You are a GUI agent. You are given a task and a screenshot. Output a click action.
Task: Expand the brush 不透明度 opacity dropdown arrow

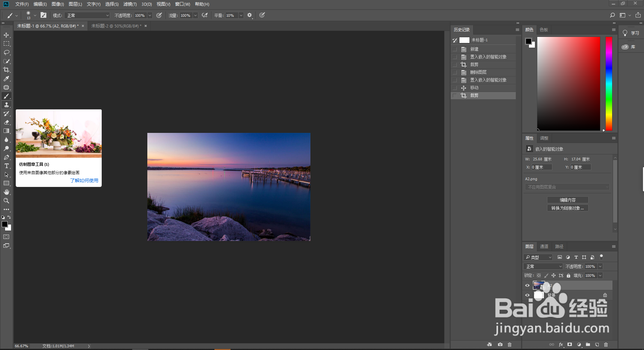point(150,15)
